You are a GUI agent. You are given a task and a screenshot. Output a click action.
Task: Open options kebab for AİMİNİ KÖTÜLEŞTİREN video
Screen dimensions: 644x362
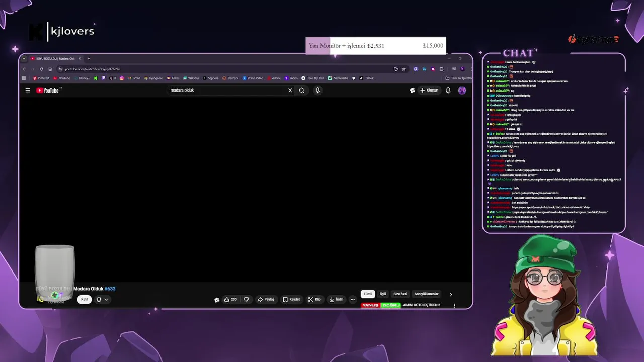point(454,305)
